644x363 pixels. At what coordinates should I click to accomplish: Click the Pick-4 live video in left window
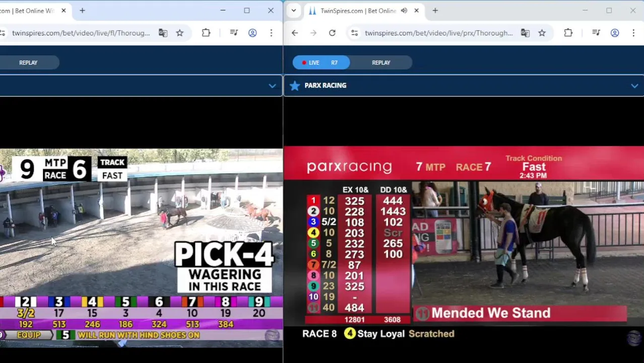point(141,247)
